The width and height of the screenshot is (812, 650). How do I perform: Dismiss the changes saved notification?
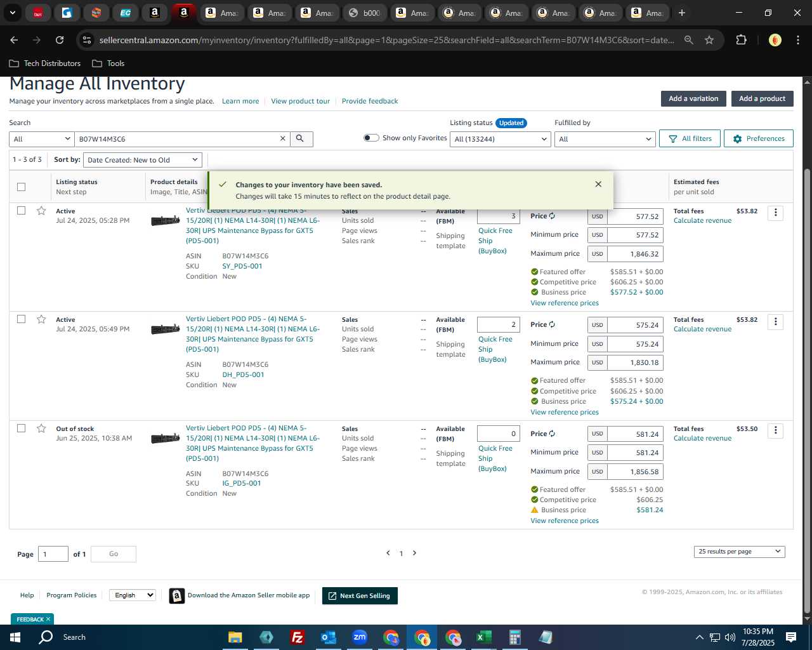click(598, 184)
